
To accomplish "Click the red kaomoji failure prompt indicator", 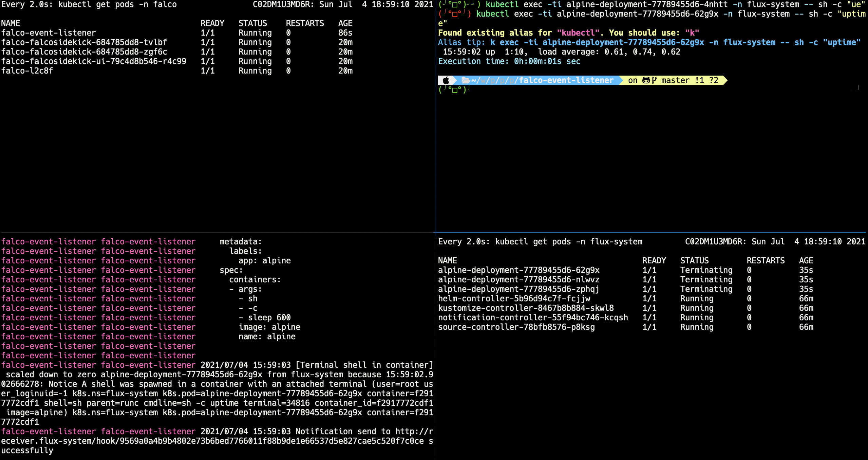I will [x=455, y=14].
